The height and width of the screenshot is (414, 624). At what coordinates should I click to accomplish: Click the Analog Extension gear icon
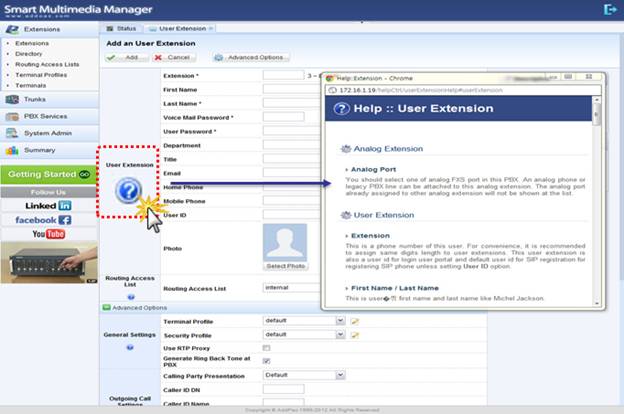point(346,149)
